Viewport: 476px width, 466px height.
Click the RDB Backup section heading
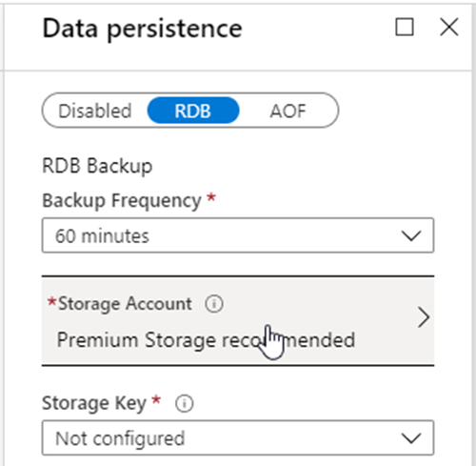tap(97, 166)
